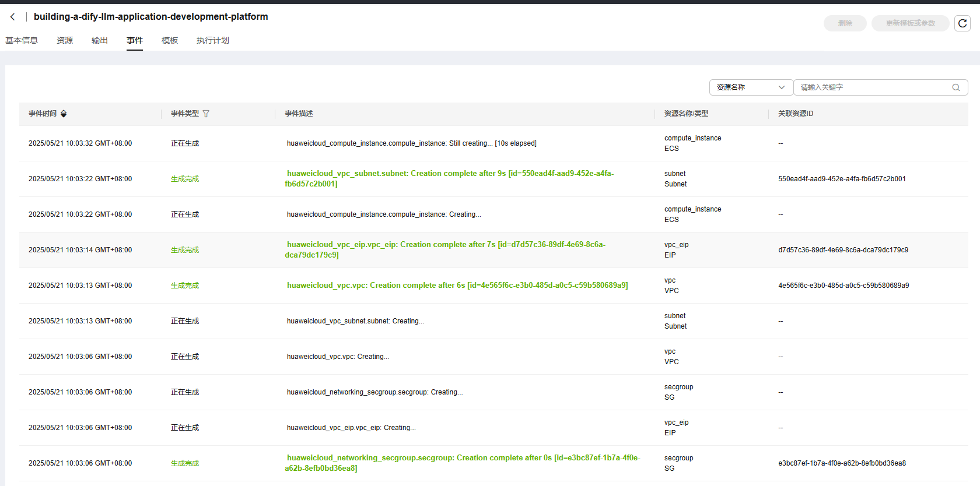Click secgroup SG in the Creating... row
Viewport: 980px width, 486px height.
click(x=679, y=392)
